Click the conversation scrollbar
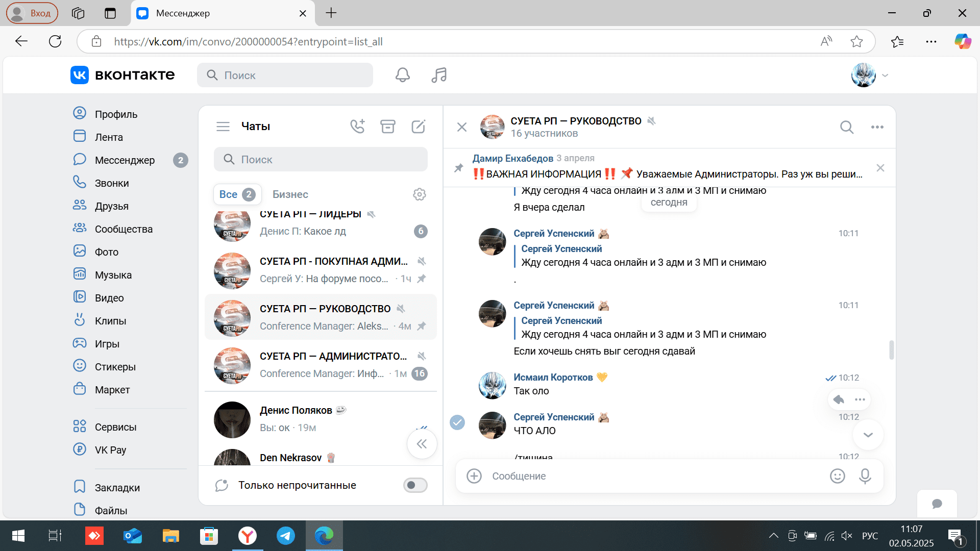The width and height of the screenshot is (980, 551). [x=892, y=350]
